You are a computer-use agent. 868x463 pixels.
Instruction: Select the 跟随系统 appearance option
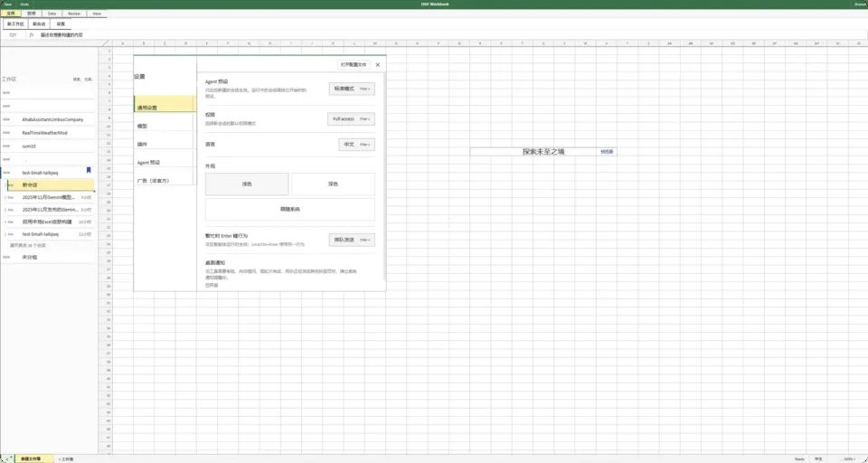(x=290, y=210)
